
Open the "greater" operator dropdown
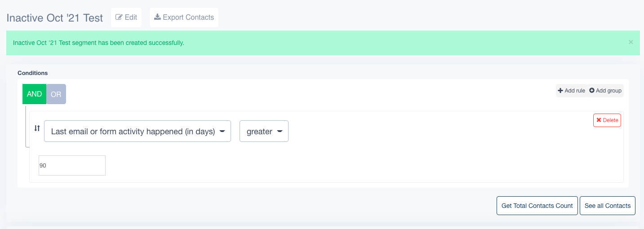264,132
